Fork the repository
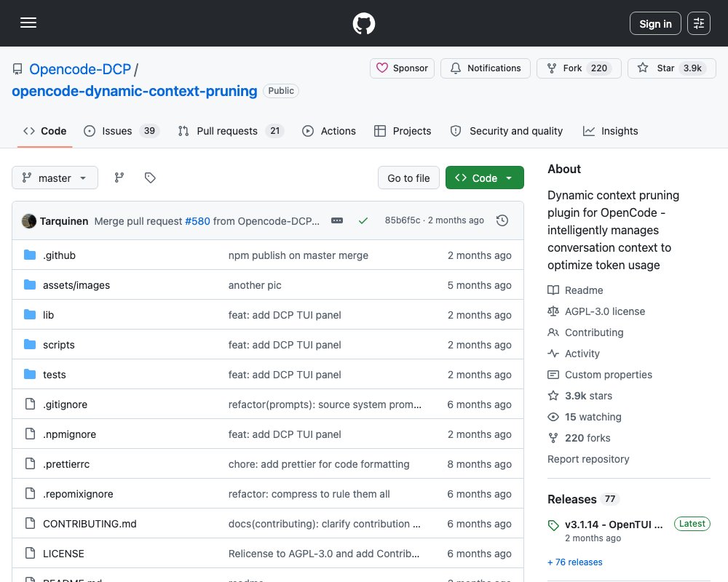 [579, 68]
